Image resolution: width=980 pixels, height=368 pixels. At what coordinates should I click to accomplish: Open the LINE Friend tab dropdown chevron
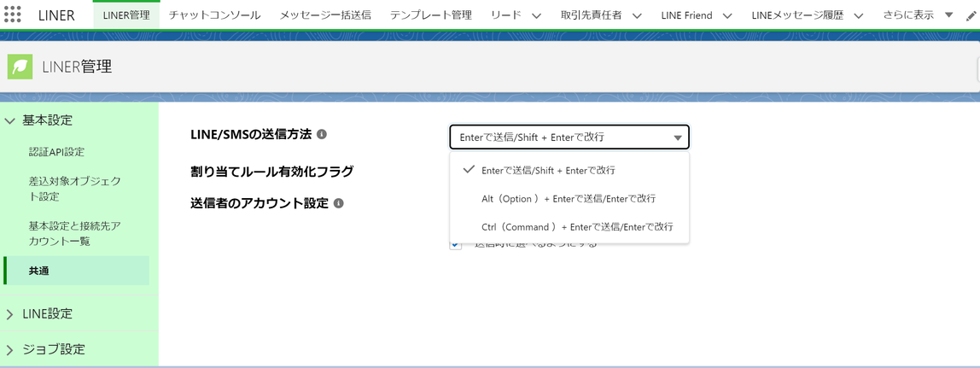pyautogui.click(x=726, y=15)
